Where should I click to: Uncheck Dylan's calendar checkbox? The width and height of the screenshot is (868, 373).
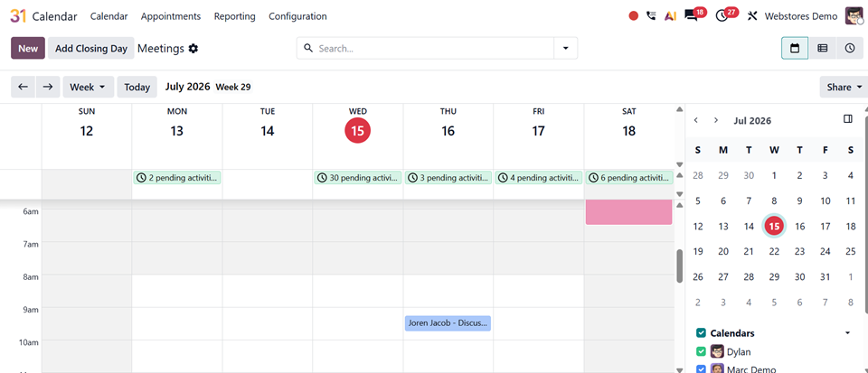pyautogui.click(x=702, y=351)
